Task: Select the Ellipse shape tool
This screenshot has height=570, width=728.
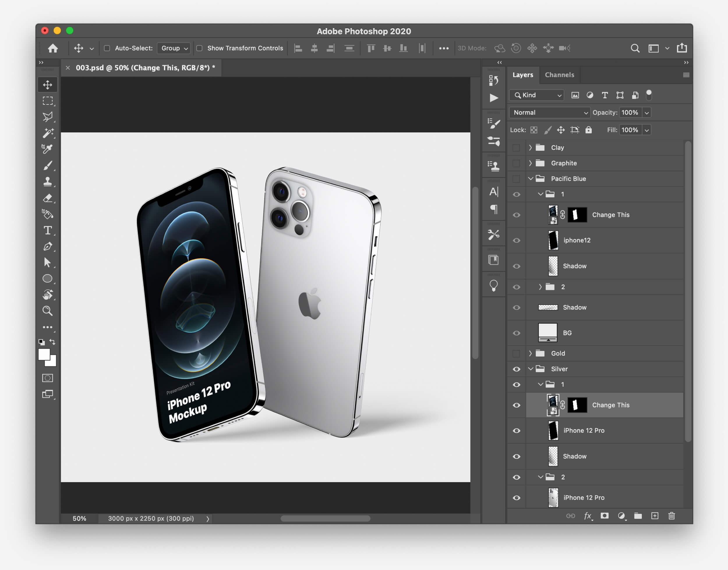Action: [x=47, y=278]
